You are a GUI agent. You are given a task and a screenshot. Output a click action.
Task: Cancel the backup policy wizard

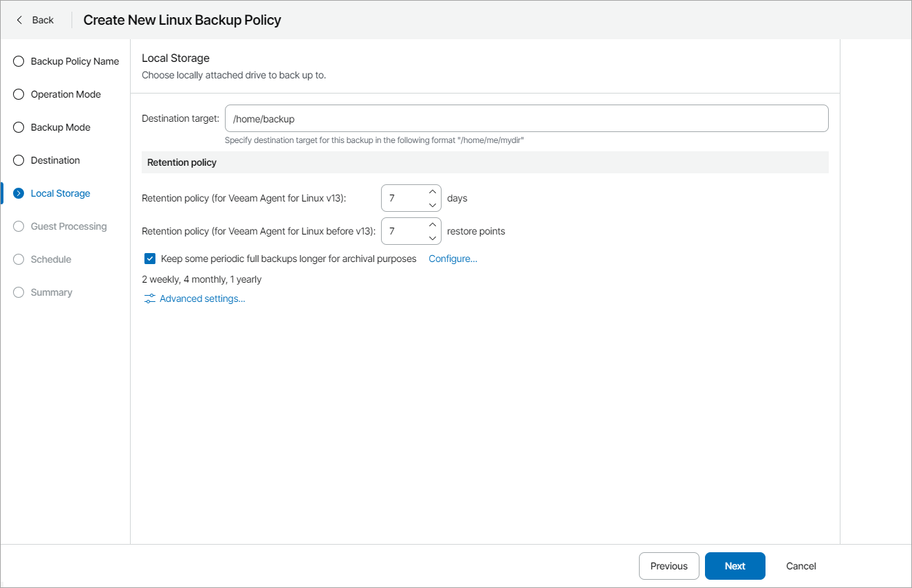800,565
